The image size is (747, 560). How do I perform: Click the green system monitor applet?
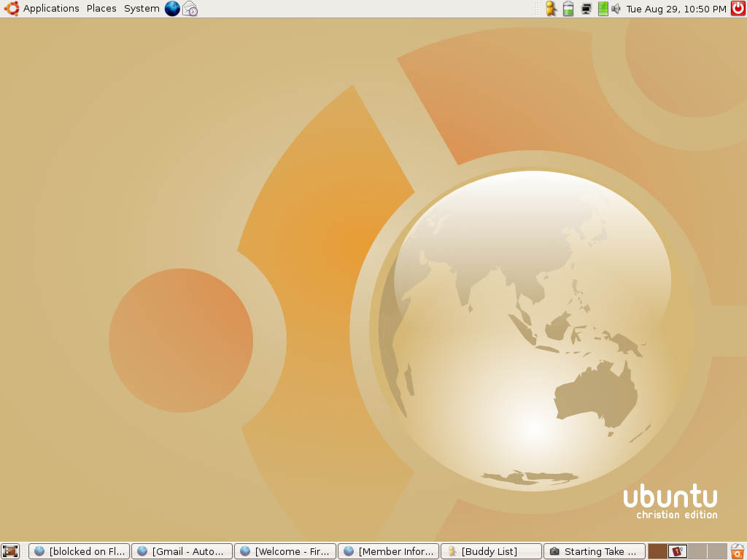tap(603, 9)
